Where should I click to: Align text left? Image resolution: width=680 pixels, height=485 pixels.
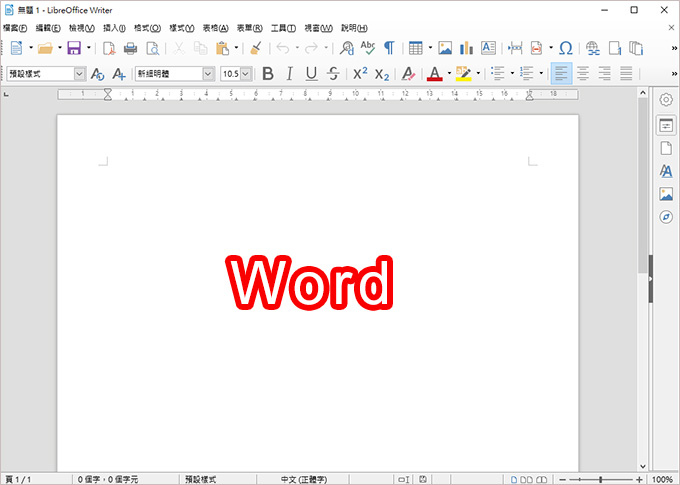[x=561, y=74]
